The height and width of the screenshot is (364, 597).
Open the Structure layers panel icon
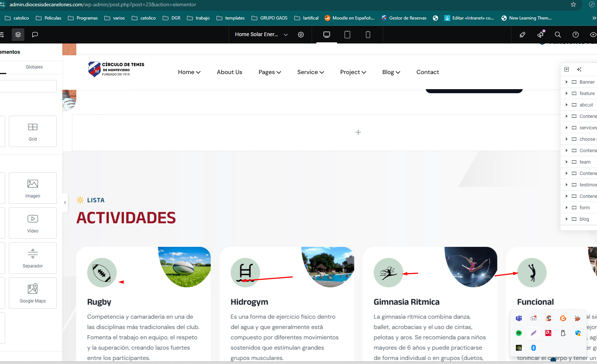coord(18,35)
